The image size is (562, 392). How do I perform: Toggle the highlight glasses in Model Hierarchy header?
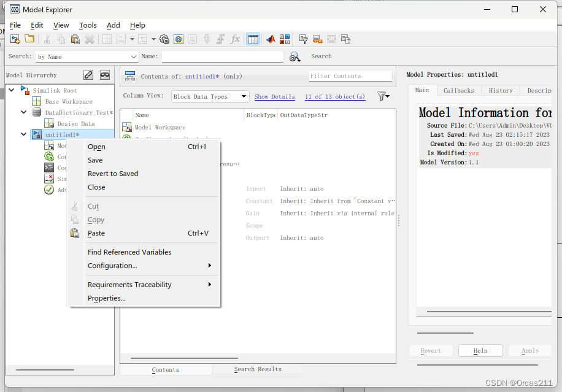click(x=104, y=74)
